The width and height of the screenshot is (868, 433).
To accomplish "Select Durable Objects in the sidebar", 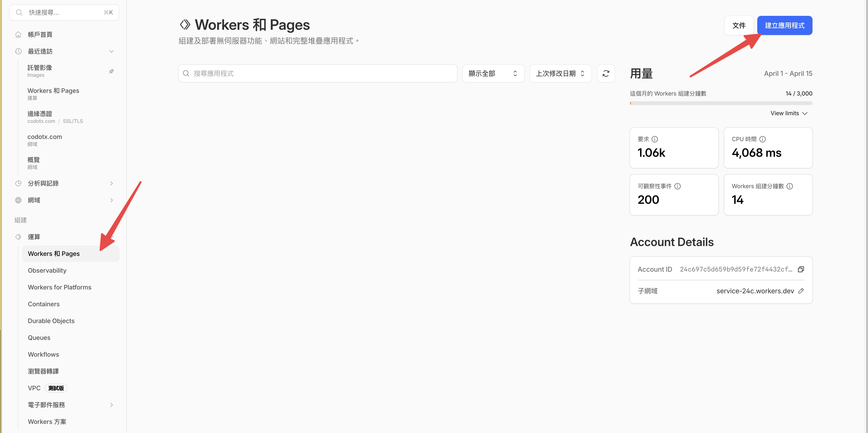I will [51, 320].
